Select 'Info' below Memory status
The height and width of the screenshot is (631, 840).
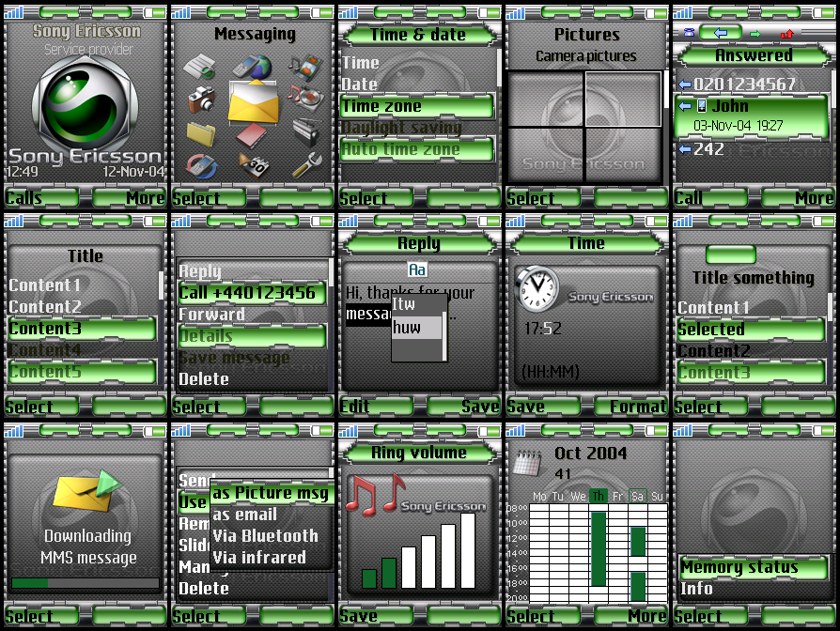point(753,588)
